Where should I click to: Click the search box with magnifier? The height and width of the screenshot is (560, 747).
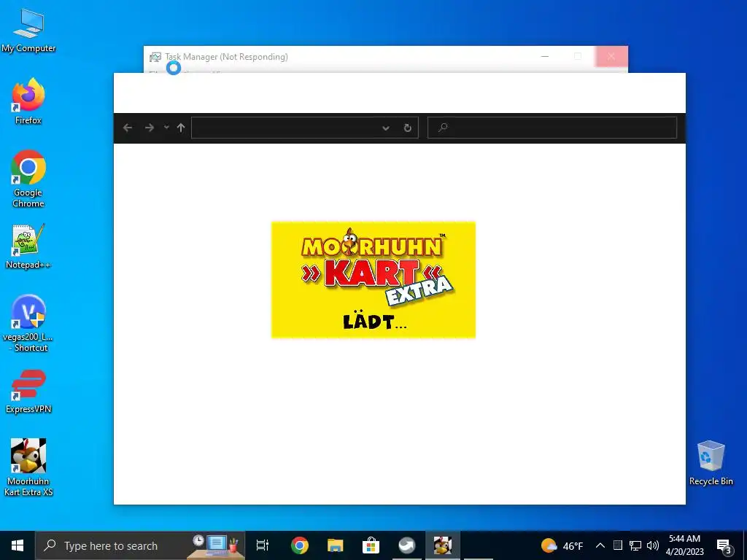click(x=552, y=128)
